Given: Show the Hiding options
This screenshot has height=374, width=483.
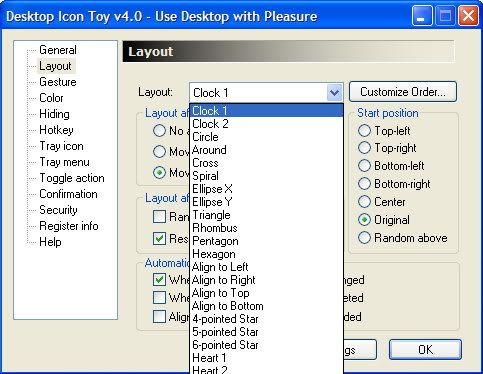Looking at the screenshot, I should [54, 114].
